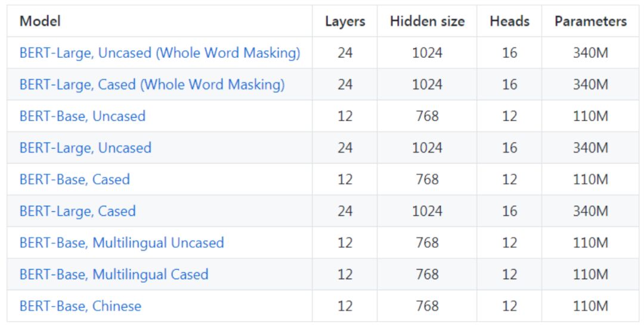
Task: Open the BERT-Large, Uncased model link
Action: pos(85,148)
